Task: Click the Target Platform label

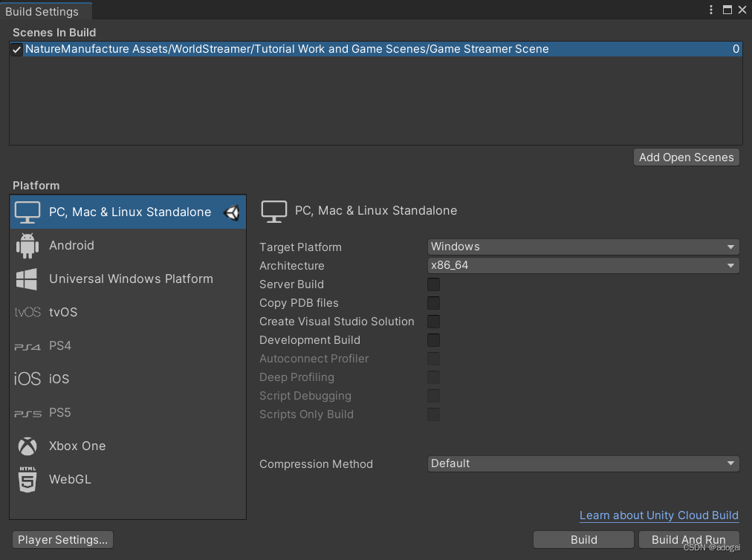Action: point(301,247)
